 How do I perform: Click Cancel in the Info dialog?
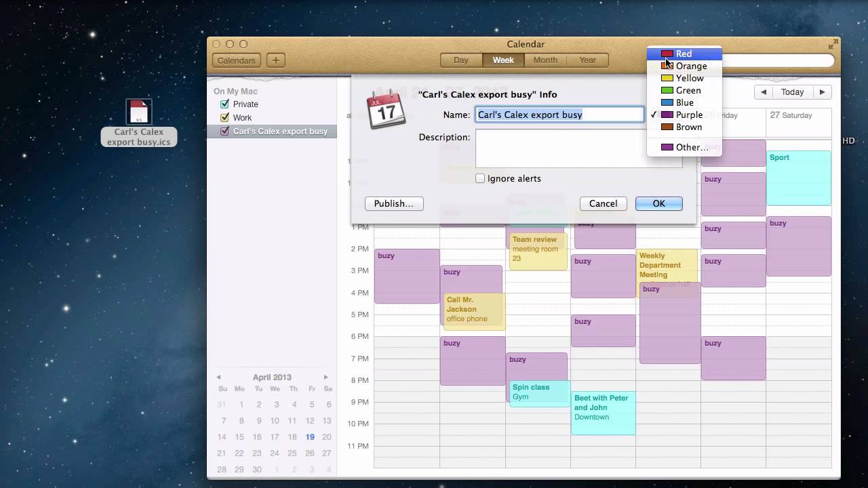pos(603,203)
